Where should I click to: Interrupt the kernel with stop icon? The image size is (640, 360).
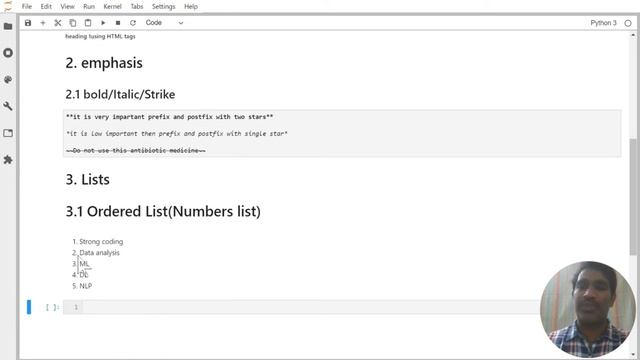118,23
